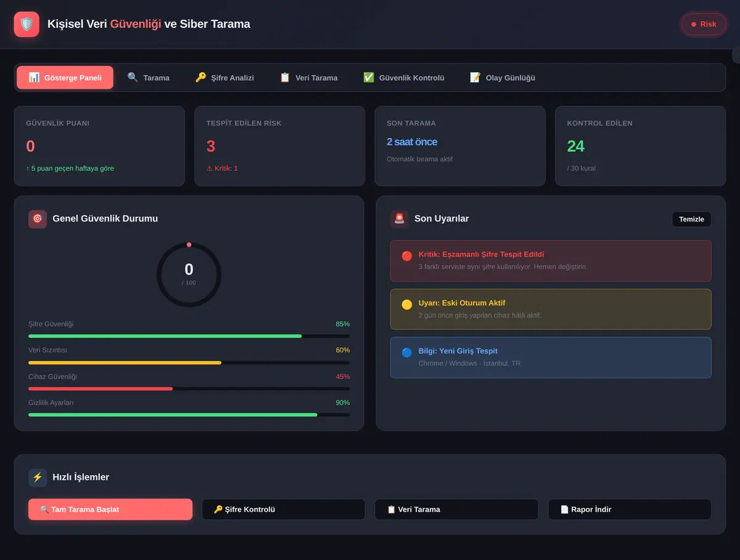Click the warning triangle icon next to Kritik: 1
Screen dimensions: 740x560
[210, 168]
